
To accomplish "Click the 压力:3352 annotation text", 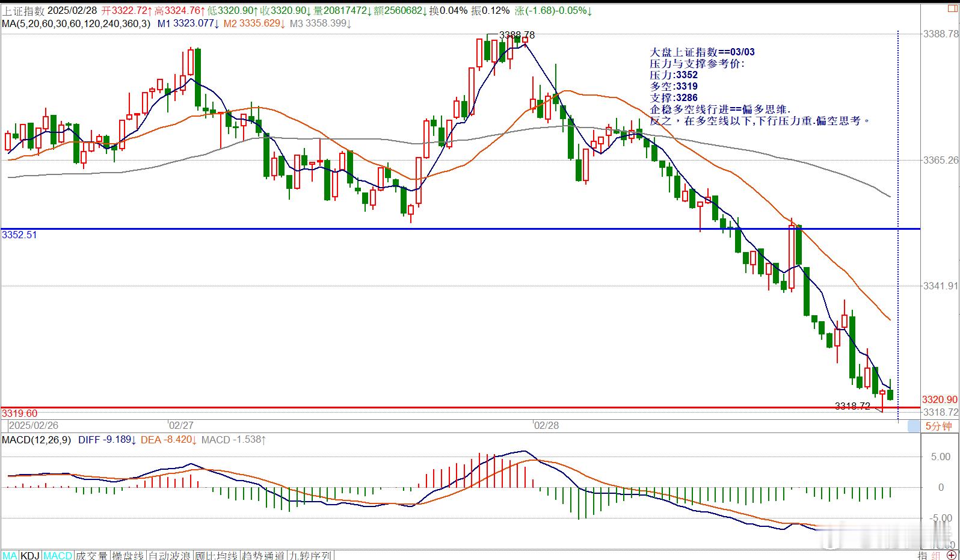I will (x=674, y=75).
